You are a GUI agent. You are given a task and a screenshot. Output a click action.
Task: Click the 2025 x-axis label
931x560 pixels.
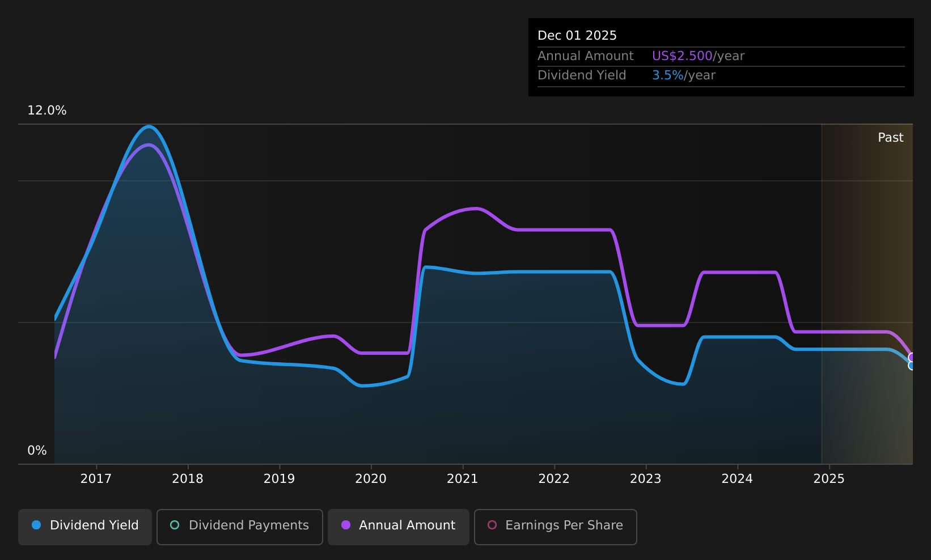pos(829,479)
